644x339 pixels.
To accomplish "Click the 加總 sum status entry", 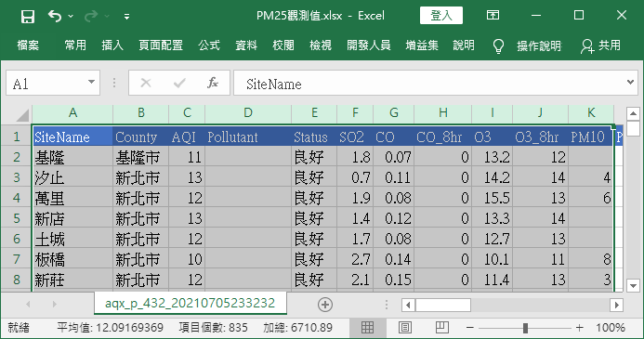I will tap(297, 328).
